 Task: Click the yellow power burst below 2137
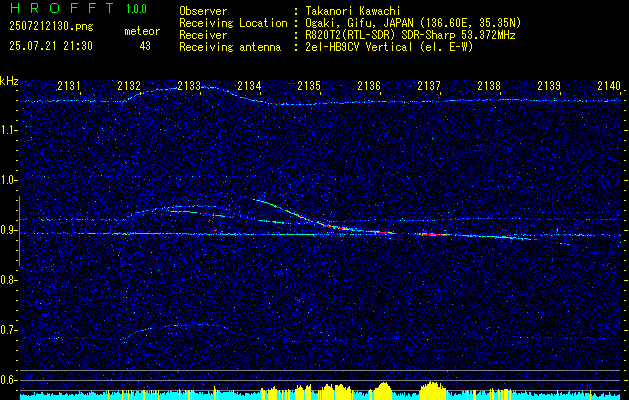[432, 390]
